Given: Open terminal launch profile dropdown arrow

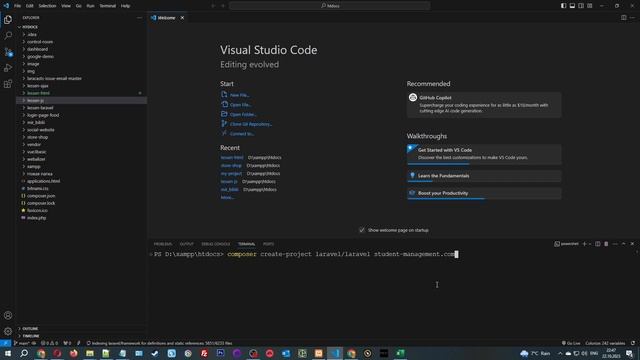Looking at the screenshot, I should (590, 244).
